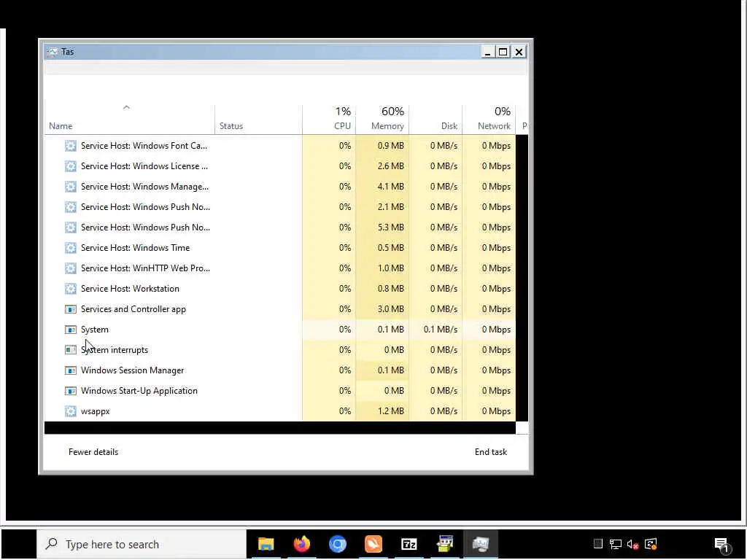The image size is (747, 560).
Task: Open the orange app icon in the taskbar
Action: pyautogui.click(x=373, y=544)
